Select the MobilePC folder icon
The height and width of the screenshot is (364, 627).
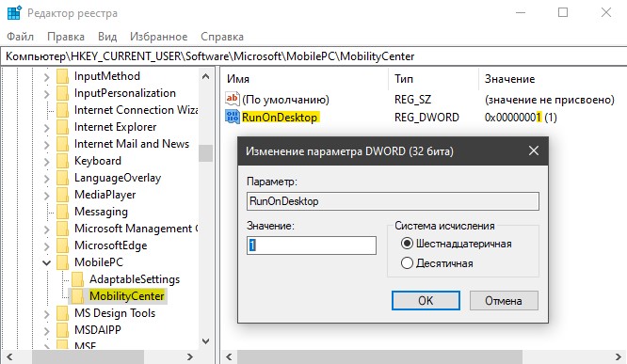point(62,262)
